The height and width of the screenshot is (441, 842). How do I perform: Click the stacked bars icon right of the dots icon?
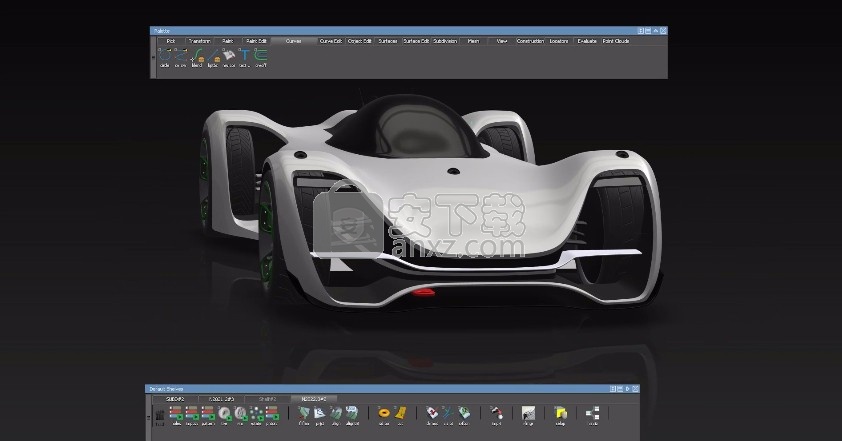[272, 414]
